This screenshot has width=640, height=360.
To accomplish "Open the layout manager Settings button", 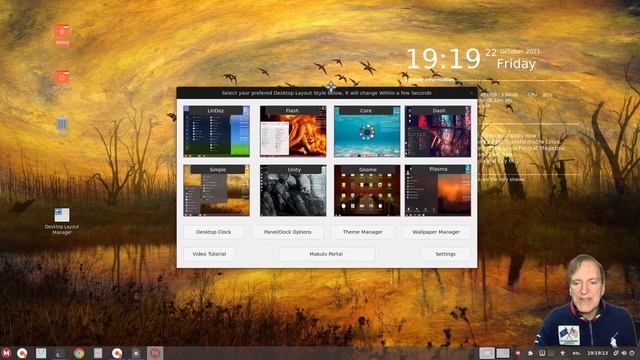I will pos(445,254).
